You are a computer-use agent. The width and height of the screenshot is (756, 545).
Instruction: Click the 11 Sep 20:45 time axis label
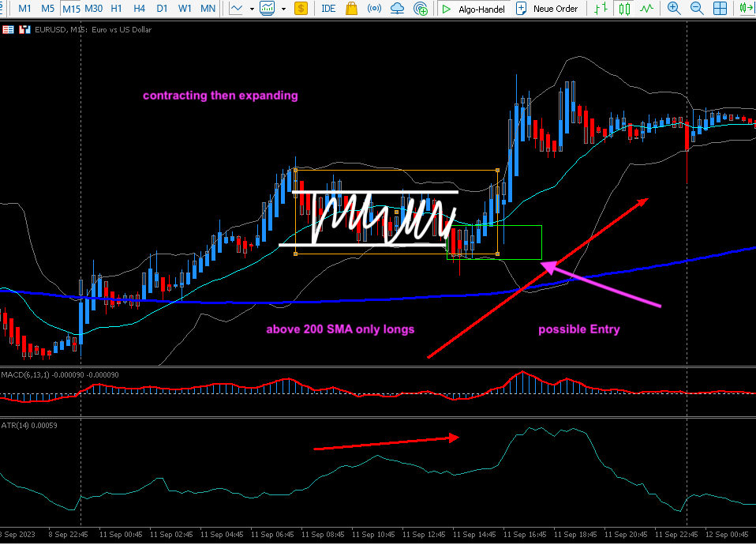(626, 535)
